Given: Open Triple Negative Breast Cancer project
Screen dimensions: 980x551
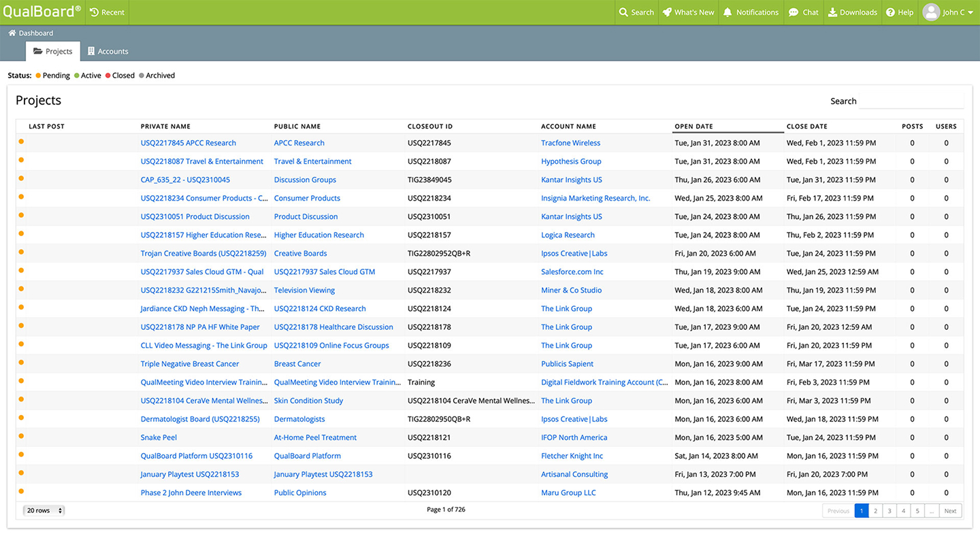Looking at the screenshot, I should 190,364.
